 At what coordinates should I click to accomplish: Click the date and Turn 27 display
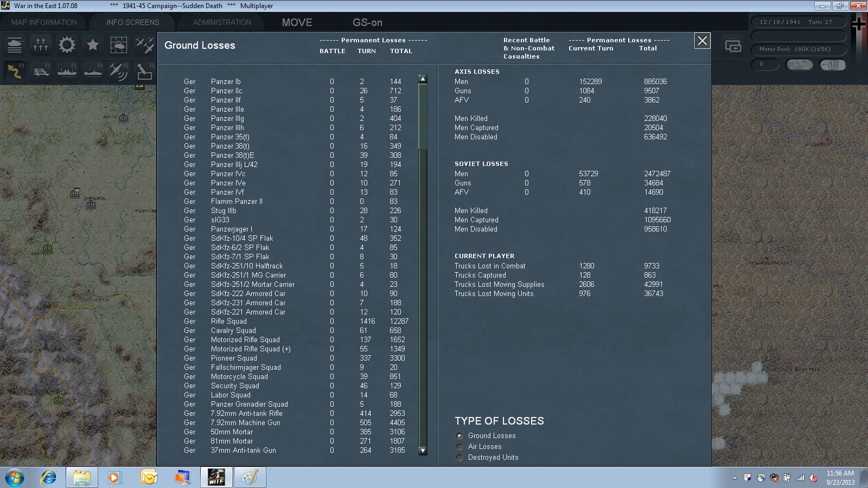(x=798, y=22)
